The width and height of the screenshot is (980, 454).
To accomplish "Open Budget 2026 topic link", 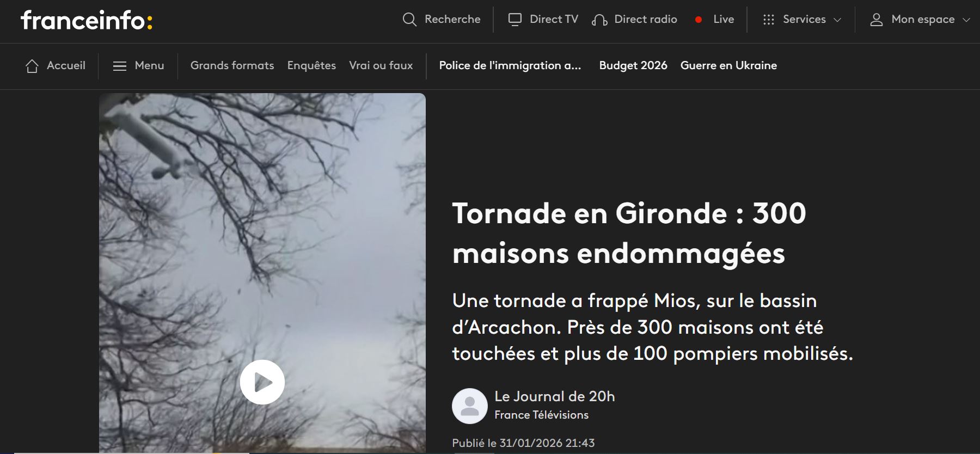I will point(633,65).
